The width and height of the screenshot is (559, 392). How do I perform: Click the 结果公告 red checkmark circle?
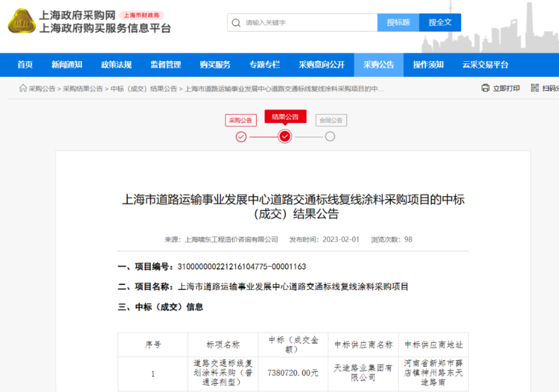[285, 137]
